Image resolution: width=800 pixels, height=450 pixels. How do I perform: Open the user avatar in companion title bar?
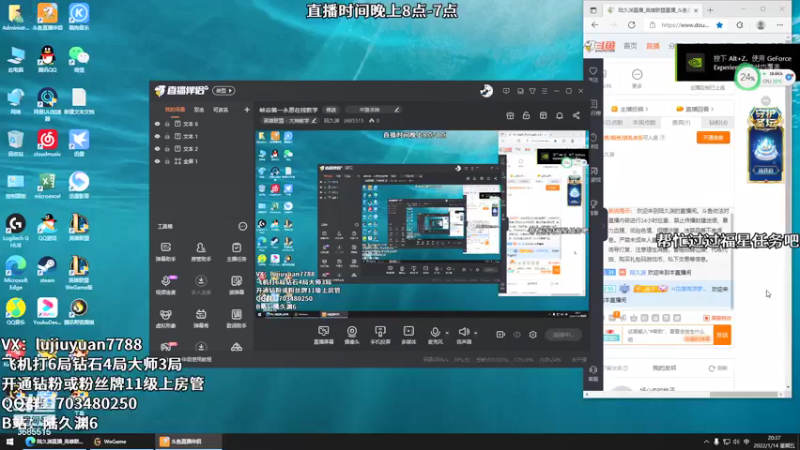486,91
